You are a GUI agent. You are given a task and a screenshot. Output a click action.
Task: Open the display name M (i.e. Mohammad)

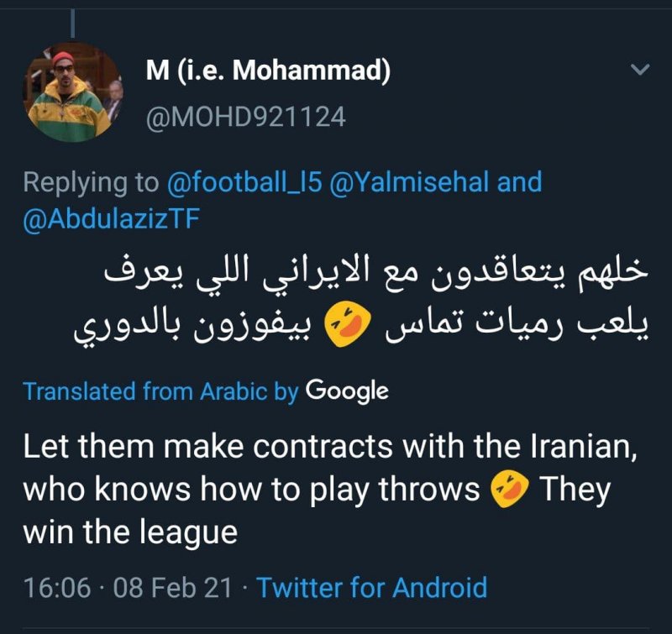pos(267,71)
